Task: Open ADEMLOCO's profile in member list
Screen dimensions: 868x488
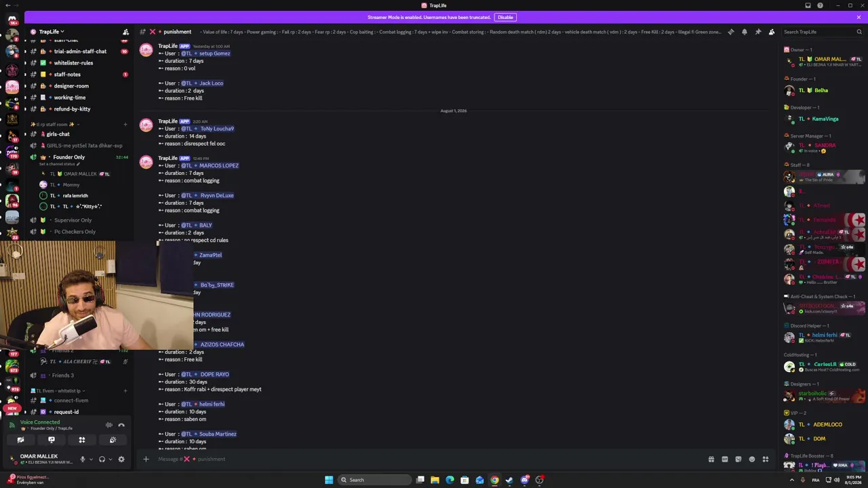Action: click(824, 424)
